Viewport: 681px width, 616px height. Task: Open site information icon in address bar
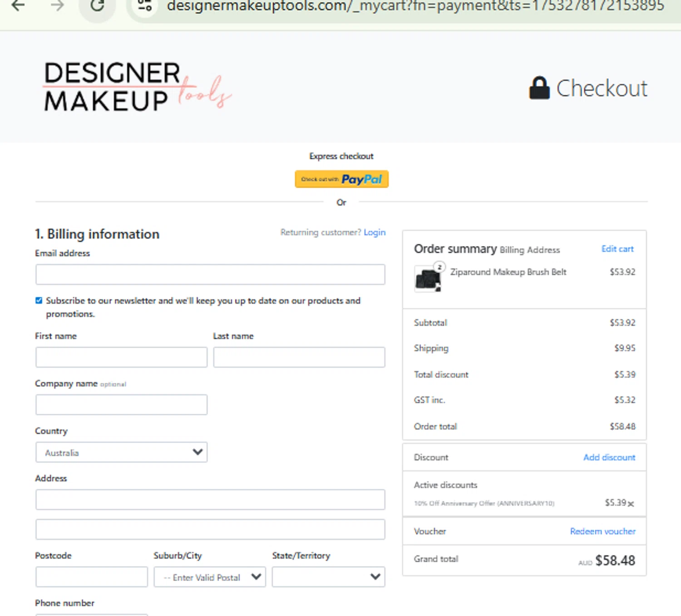click(144, 5)
